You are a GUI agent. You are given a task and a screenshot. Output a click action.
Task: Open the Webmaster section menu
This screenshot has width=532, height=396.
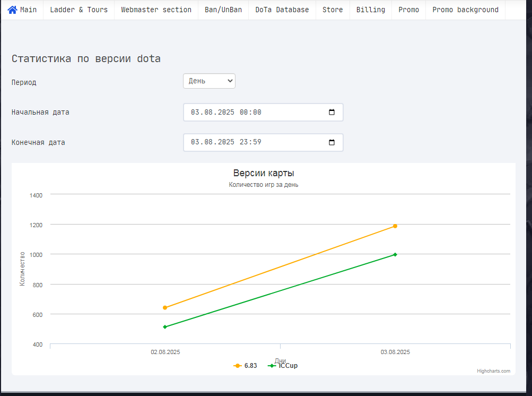click(156, 10)
